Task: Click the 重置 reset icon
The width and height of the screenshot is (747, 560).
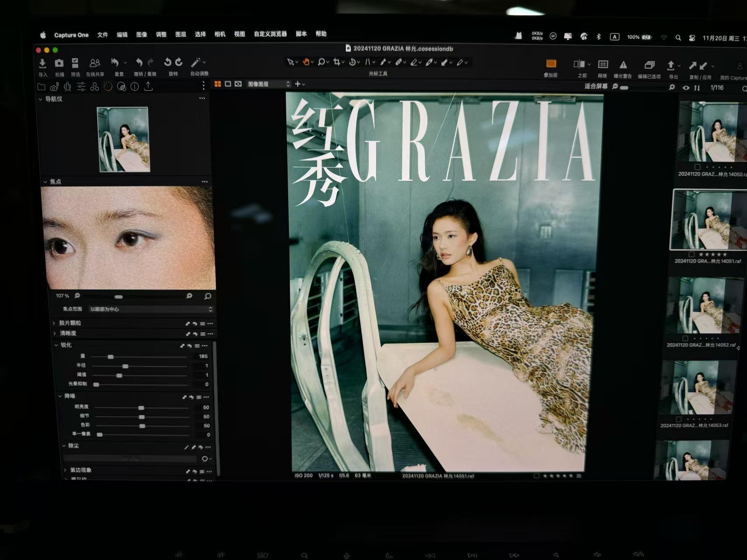Action: click(115, 63)
